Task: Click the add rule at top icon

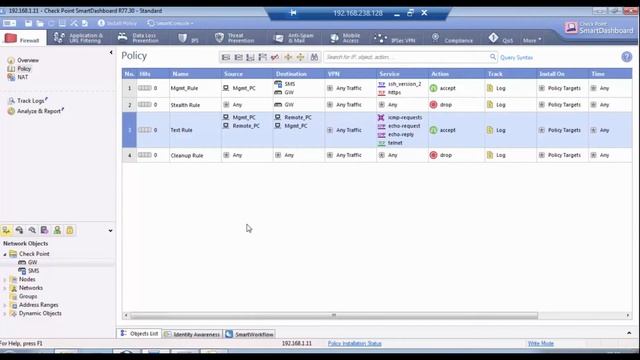Action: pos(226,57)
